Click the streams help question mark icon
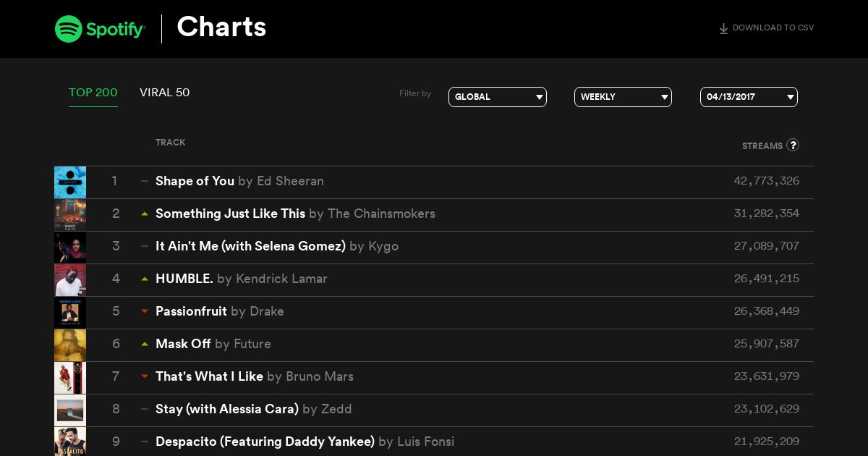 point(793,145)
